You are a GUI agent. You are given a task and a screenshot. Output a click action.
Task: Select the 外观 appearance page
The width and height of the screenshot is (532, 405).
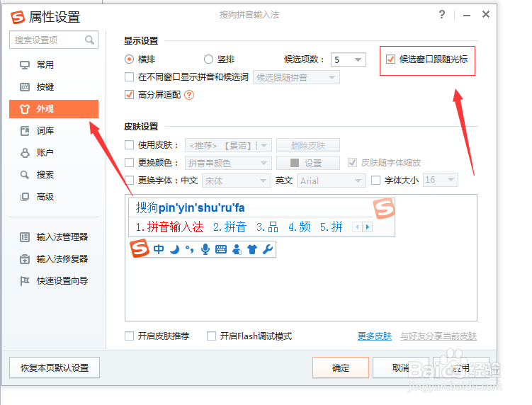coord(54,109)
